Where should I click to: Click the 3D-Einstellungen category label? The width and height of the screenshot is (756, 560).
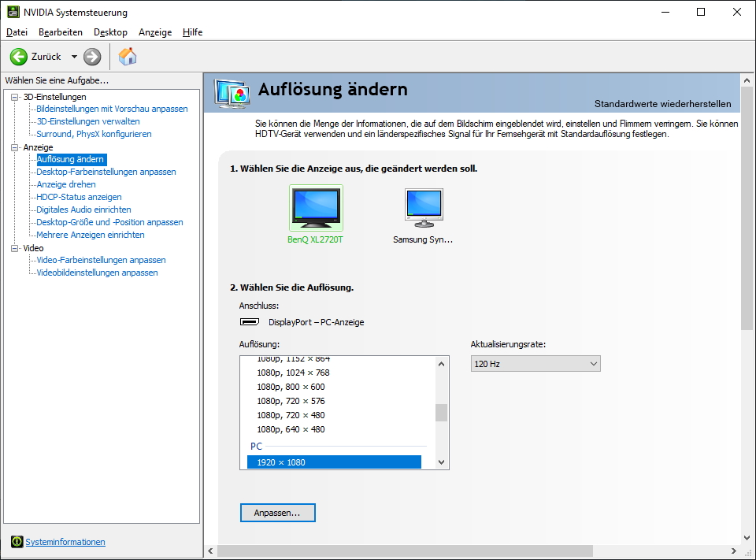(x=54, y=97)
